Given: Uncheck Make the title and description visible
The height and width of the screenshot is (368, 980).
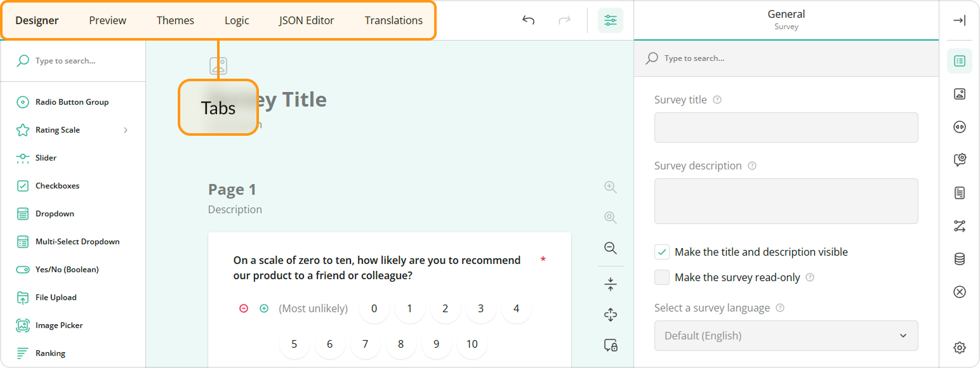Looking at the screenshot, I should [x=662, y=251].
